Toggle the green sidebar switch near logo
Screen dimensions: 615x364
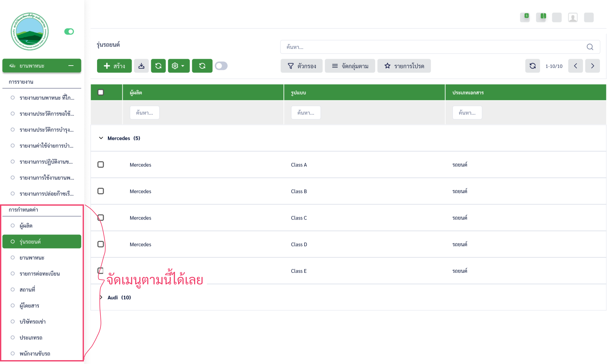click(69, 31)
